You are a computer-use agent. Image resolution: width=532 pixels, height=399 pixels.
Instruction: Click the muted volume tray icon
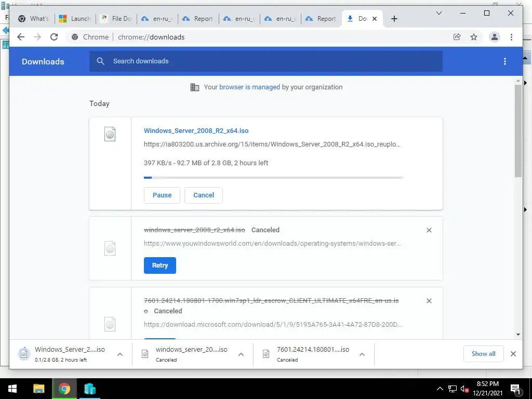click(465, 389)
